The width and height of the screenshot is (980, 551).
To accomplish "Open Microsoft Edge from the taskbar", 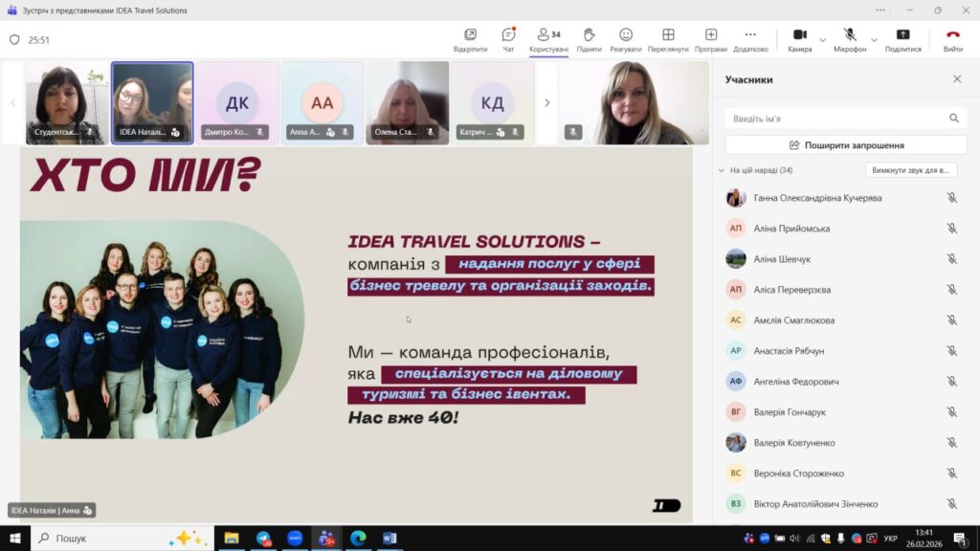I will [358, 538].
